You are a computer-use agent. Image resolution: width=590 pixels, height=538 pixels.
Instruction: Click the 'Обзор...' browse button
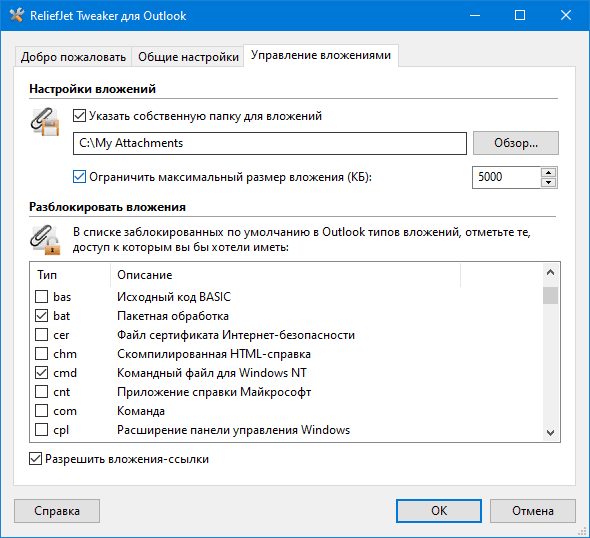pos(516,143)
